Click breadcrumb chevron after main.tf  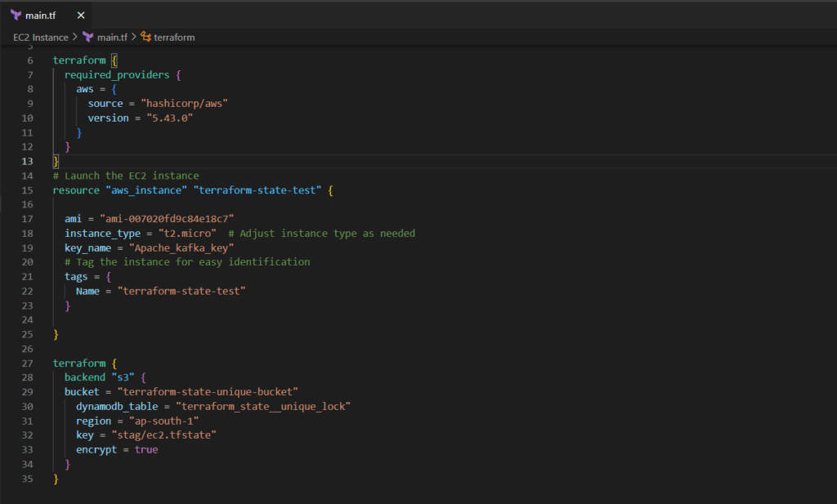point(134,37)
